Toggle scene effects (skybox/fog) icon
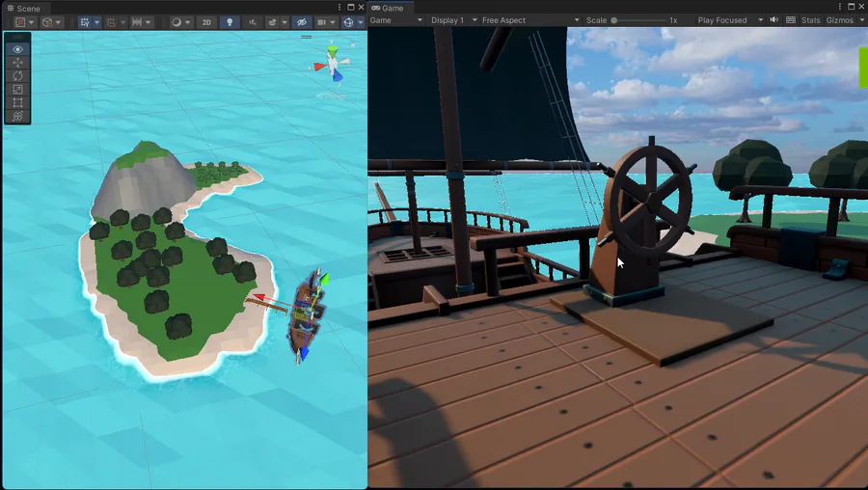Image resolution: width=868 pixels, height=490 pixels. [x=272, y=22]
